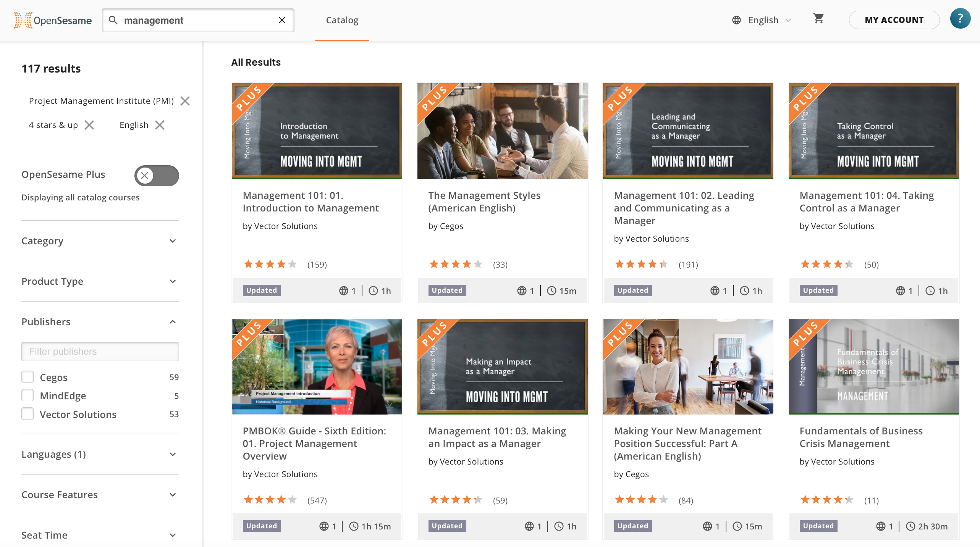Open The Management Styles (American English) title
Image resolution: width=980 pixels, height=547 pixels.
pos(484,202)
